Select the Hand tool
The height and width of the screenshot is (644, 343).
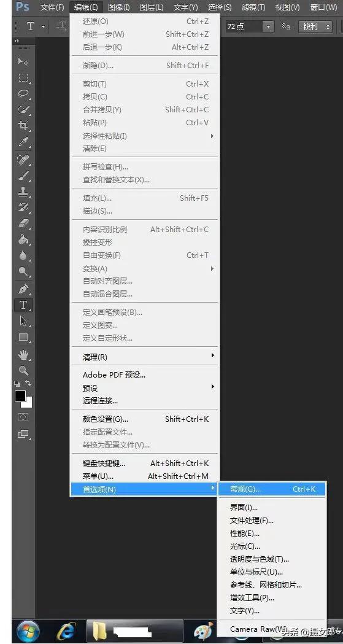23,355
